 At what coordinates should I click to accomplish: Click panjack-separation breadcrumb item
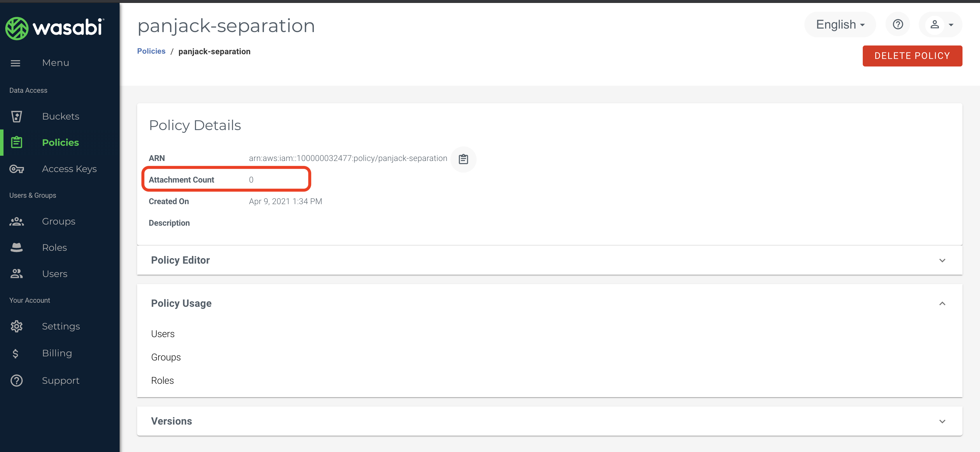coord(214,51)
